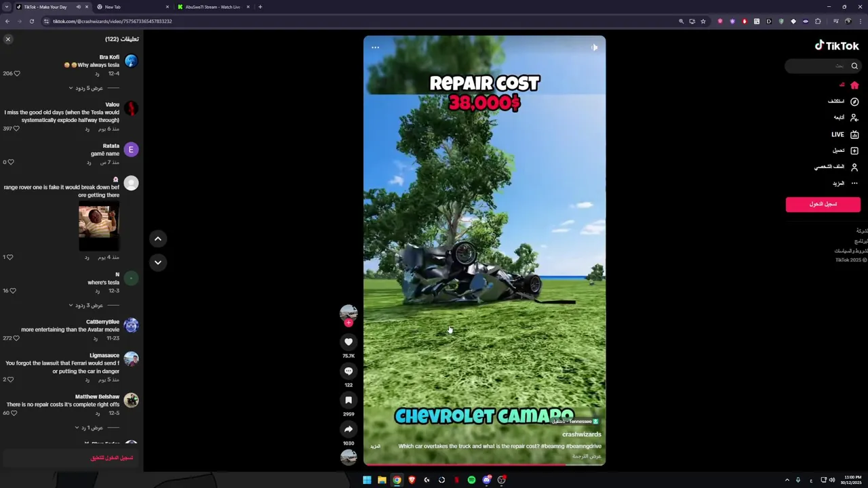Open browser profile avatar
This screenshot has width=868, height=488.
(848, 21)
